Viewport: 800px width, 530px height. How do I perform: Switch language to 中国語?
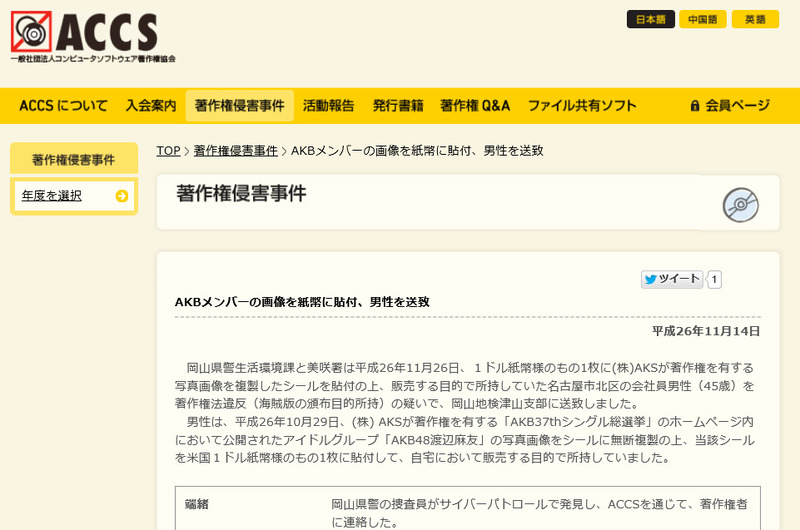(x=702, y=19)
